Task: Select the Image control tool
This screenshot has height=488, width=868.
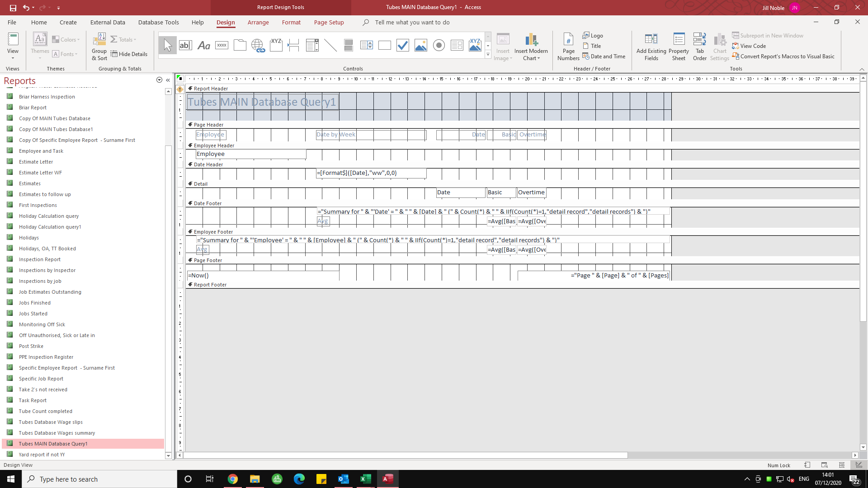Action: [421, 45]
